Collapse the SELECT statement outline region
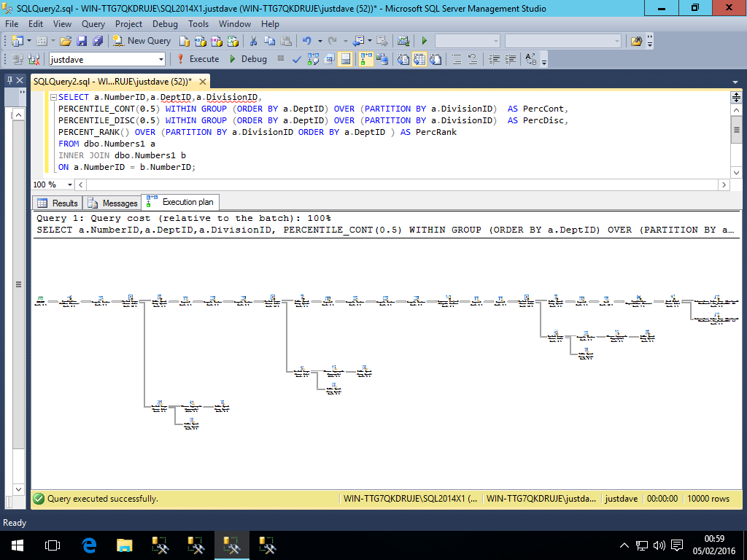 click(53, 97)
